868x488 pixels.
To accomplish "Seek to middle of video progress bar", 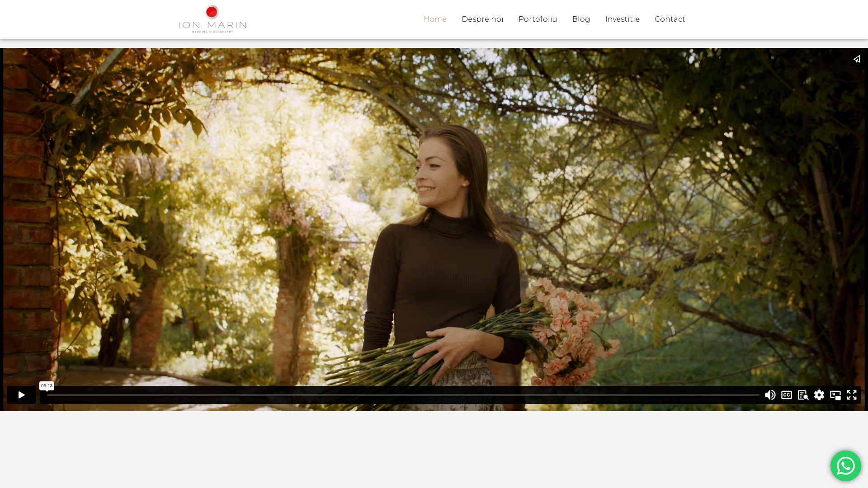I will [403, 395].
